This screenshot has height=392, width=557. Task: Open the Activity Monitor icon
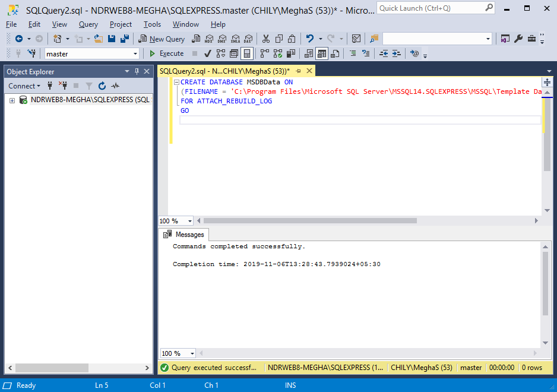[x=356, y=39]
